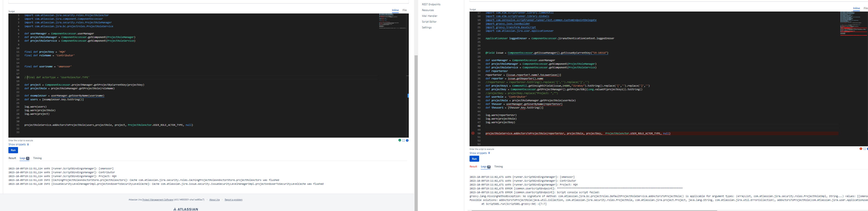Select Inline tab above right editor
Screen dimensions: 868x211
[856, 8]
